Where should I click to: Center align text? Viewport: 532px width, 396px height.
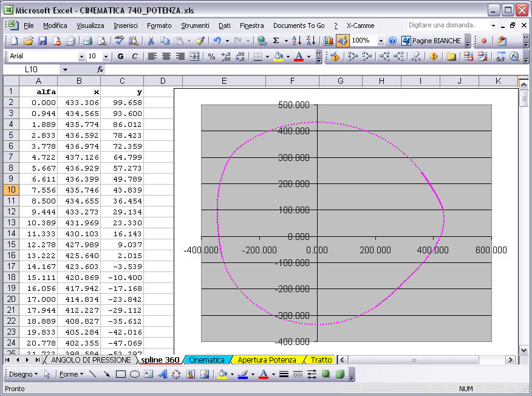point(166,56)
